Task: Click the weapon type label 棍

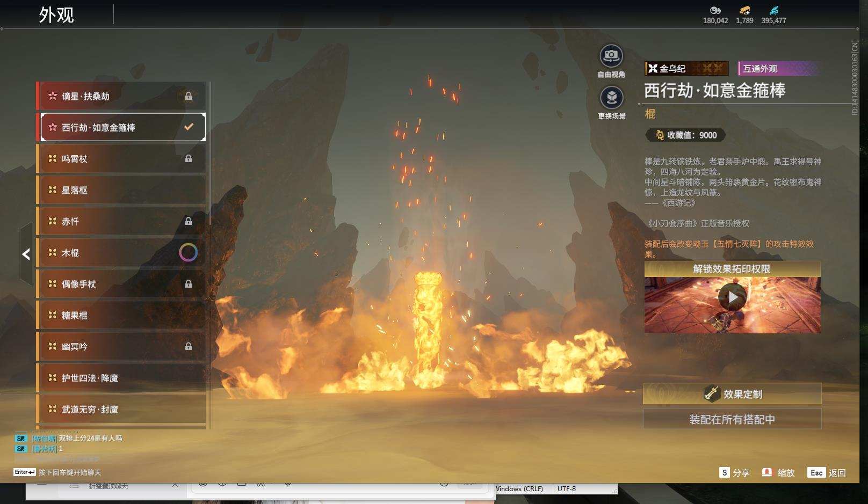Action: pyautogui.click(x=650, y=114)
